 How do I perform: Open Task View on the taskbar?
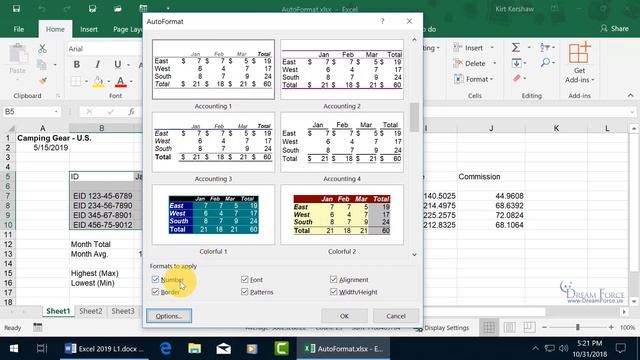[41, 349]
